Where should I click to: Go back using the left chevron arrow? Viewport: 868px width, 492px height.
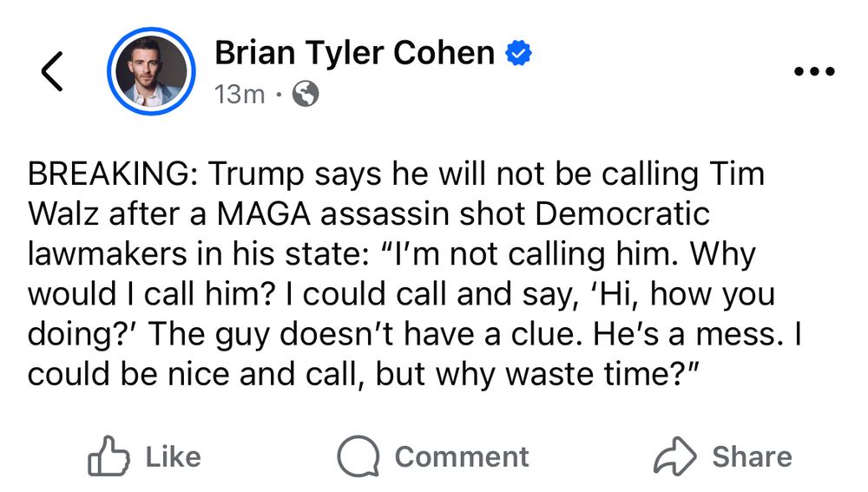[52, 71]
